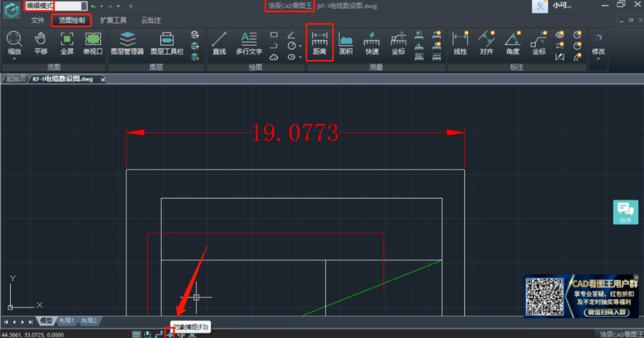Click the green diagonal line in drawing
This screenshot has width=644, height=338.
[x=372, y=288]
